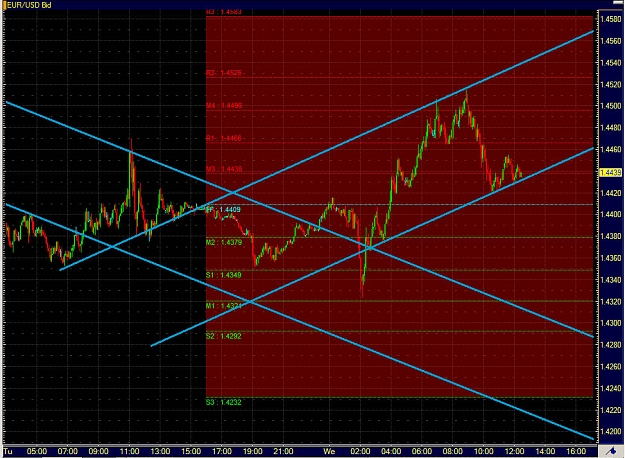
Task: Click the 16:00 time axis label
Action: click(576, 451)
